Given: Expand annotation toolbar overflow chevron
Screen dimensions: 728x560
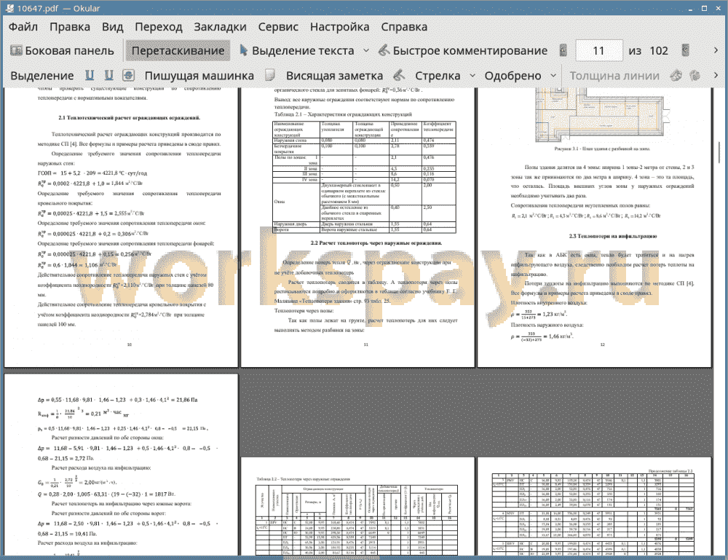Looking at the screenshot, I should (x=716, y=75).
